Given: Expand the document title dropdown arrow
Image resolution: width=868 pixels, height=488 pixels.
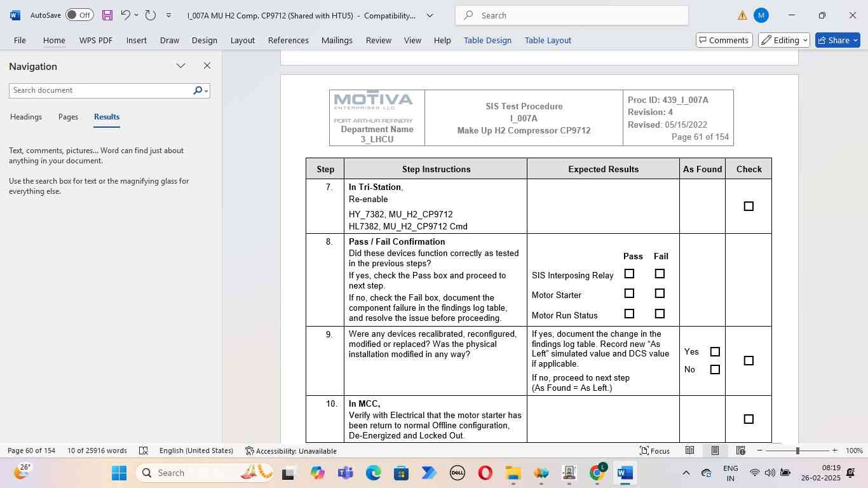Looking at the screenshot, I should (x=430, y=15).
